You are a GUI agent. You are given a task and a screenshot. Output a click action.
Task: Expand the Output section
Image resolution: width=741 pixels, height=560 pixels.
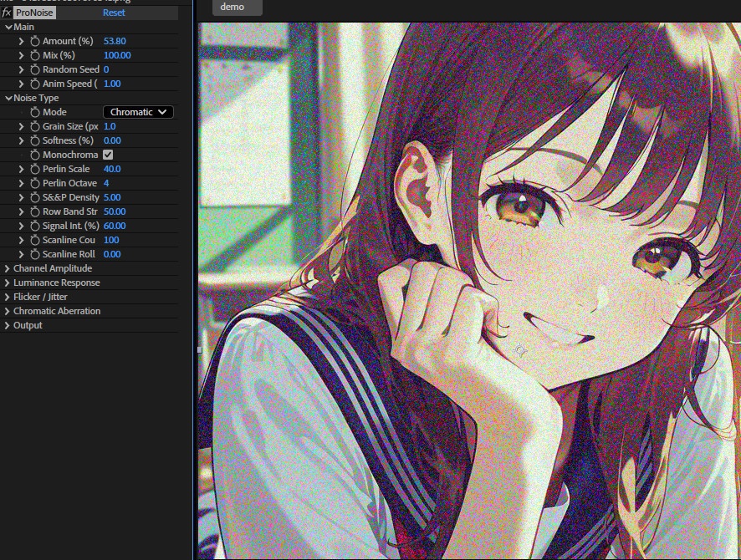click(x=8, y=324)
